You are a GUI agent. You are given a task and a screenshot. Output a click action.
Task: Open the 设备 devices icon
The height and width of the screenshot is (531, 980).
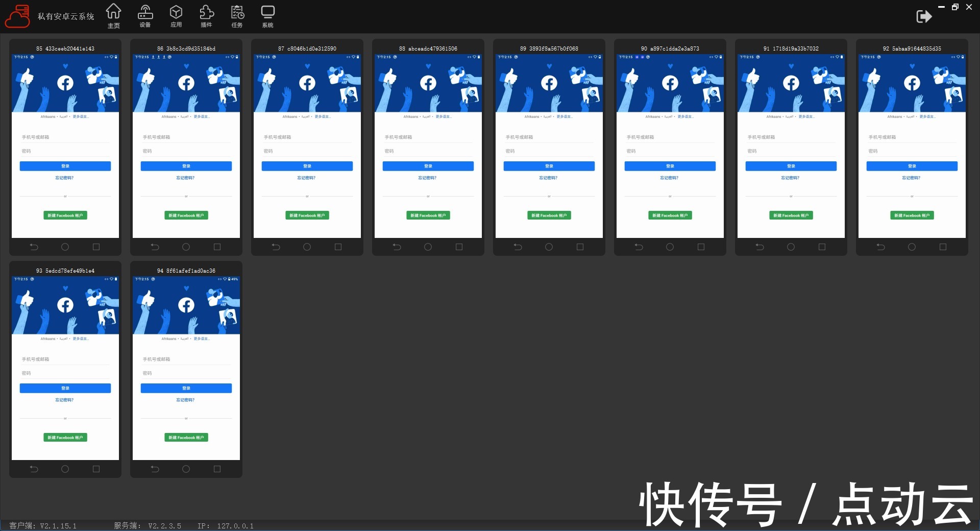tap(145, 16)
